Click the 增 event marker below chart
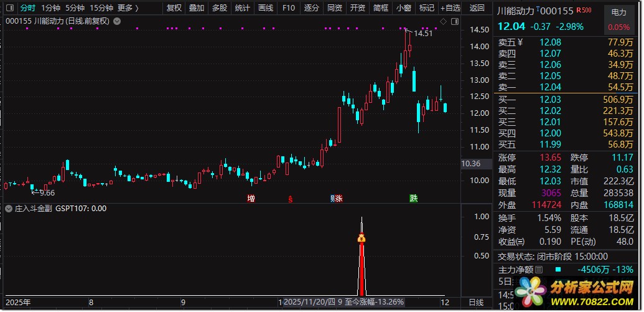Image resolution: width=644 pixels, height=312 pixels. 251,199
